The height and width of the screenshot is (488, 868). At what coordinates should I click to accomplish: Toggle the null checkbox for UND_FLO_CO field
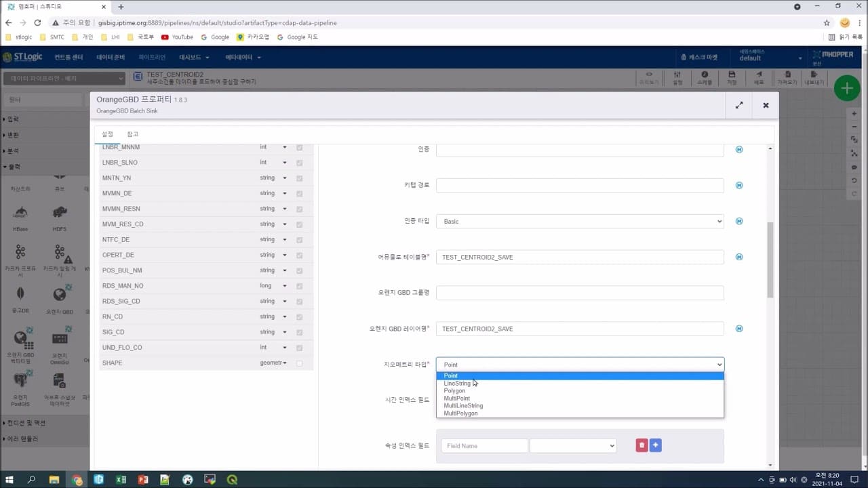(x=299, y=348)
